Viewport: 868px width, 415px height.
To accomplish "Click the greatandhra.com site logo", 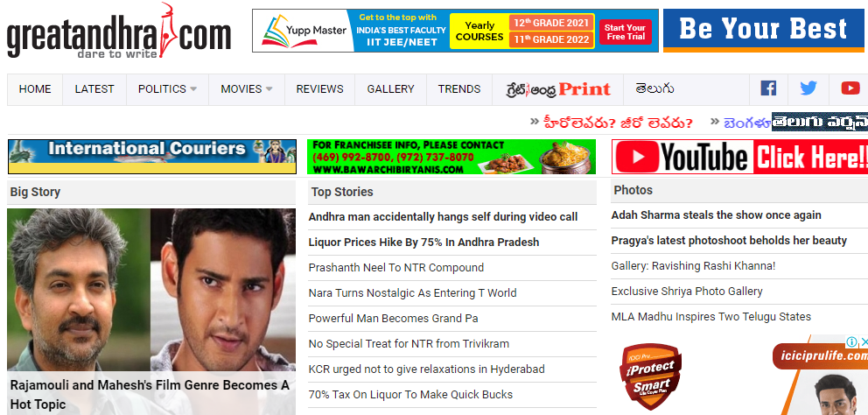I will click(118, 31).
